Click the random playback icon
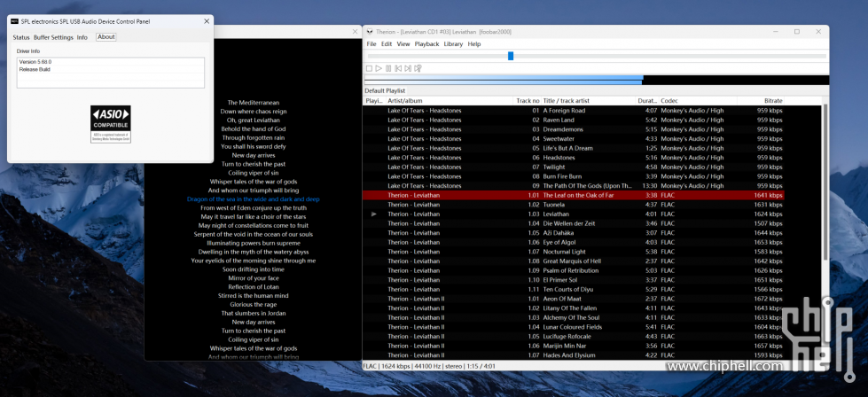 tap(418, 68)
